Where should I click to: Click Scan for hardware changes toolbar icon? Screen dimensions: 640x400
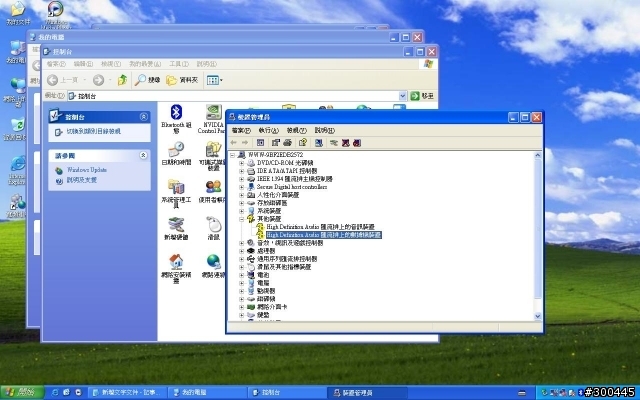pyautogui.click(x=319, y=142)
